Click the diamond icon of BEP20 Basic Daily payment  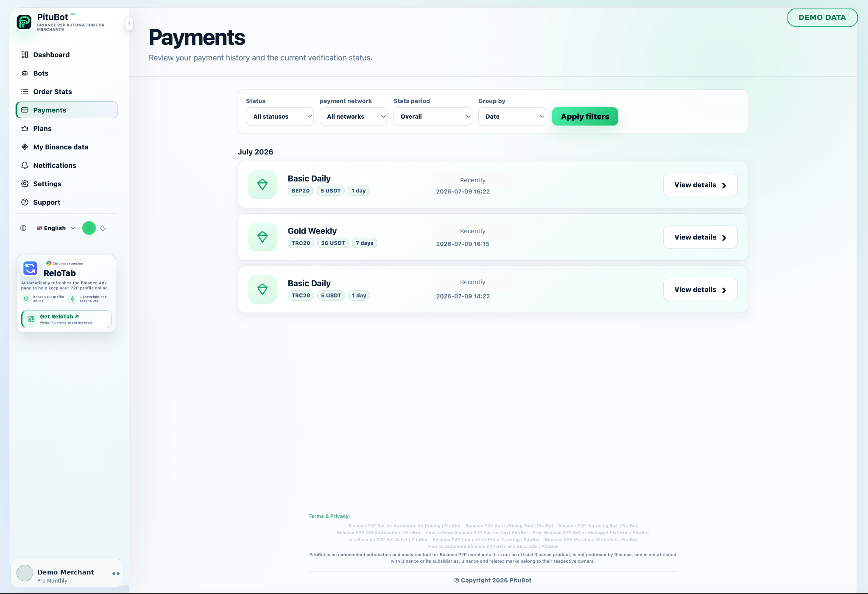tap(262, 184)
